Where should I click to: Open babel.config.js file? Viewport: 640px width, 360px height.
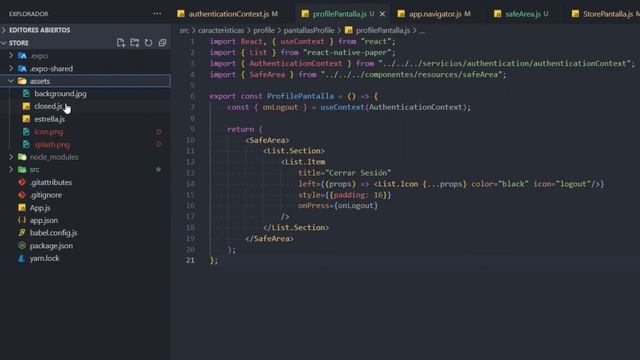[53, 233]
